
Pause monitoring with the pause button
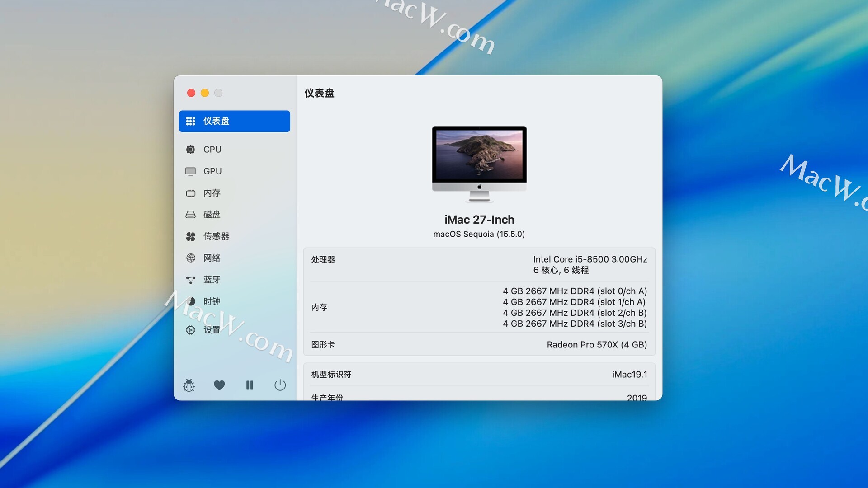(x=250, y=385)
